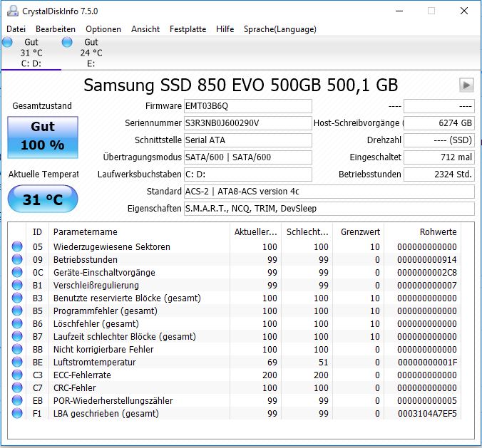Click the Gut 100 % health status button
This screenshot has height=448, width=482.
(43, 137)
